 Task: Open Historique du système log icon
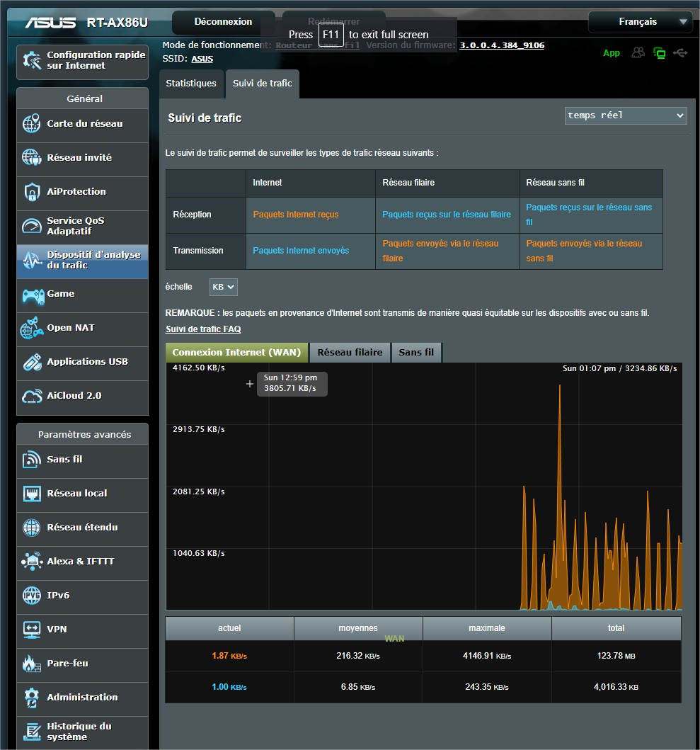tap(32, 732)
